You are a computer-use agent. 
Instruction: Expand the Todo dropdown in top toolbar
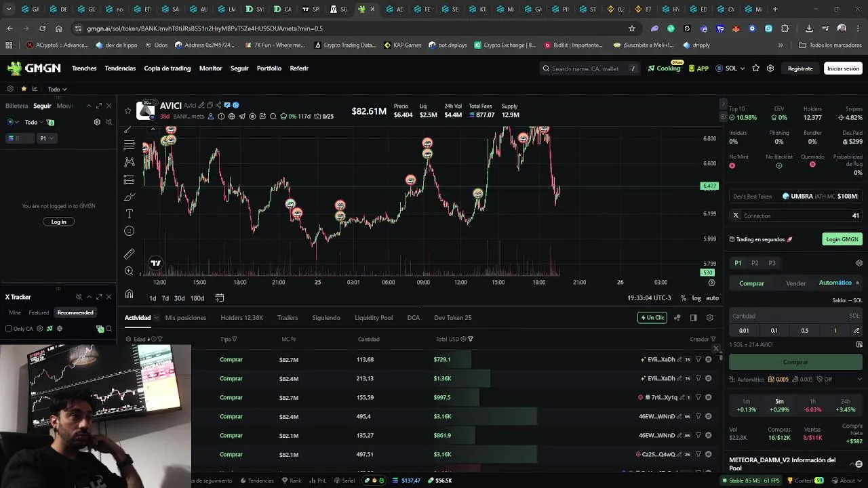58,89
